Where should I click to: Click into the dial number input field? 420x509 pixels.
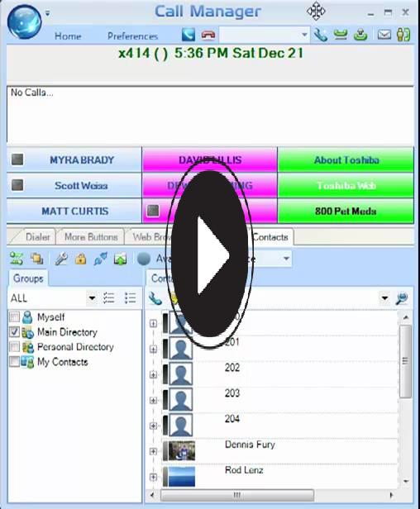click(260, 35)
